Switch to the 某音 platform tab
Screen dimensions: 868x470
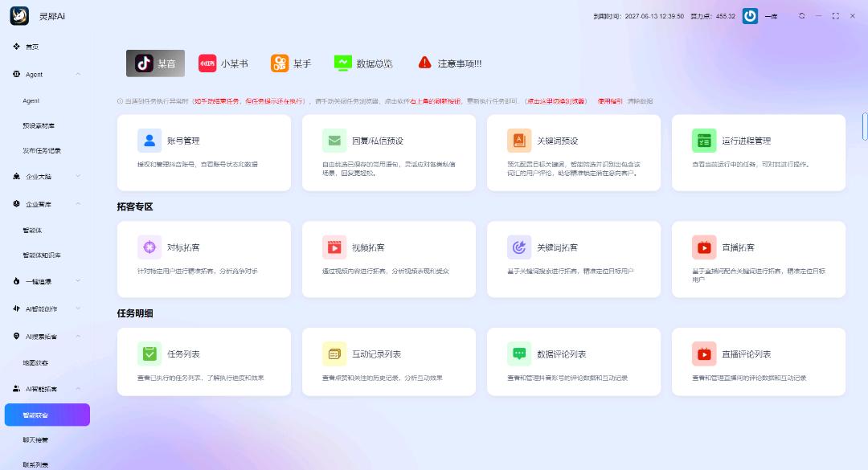coord(156,63)
